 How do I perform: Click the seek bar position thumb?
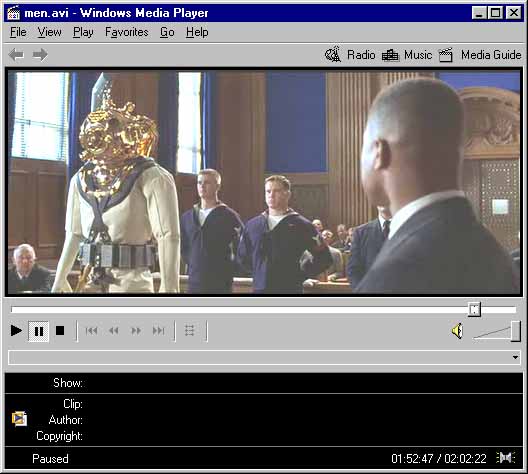coord(474,309)
